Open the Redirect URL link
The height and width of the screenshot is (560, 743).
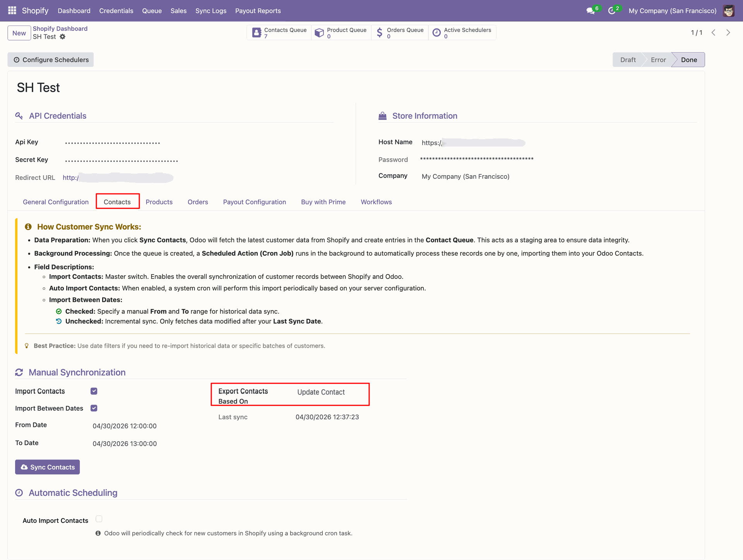point(118,178)
